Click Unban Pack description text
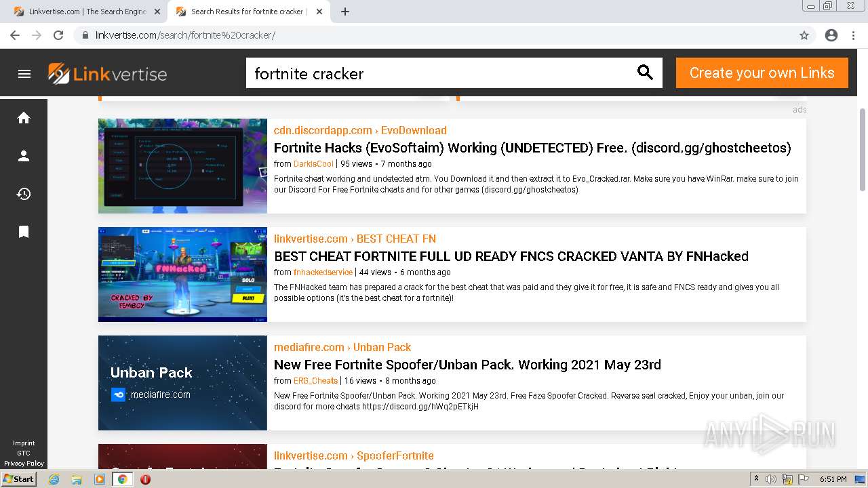 [529, 401]
